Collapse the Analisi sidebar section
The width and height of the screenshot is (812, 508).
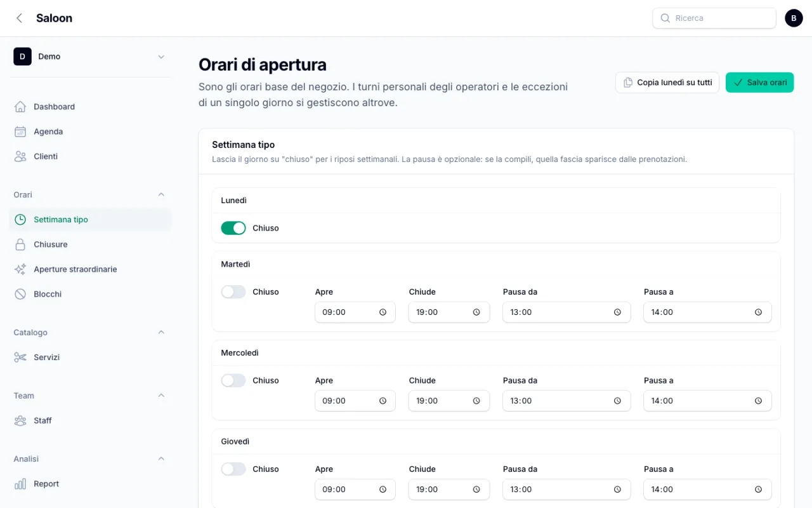coord(161,459)
